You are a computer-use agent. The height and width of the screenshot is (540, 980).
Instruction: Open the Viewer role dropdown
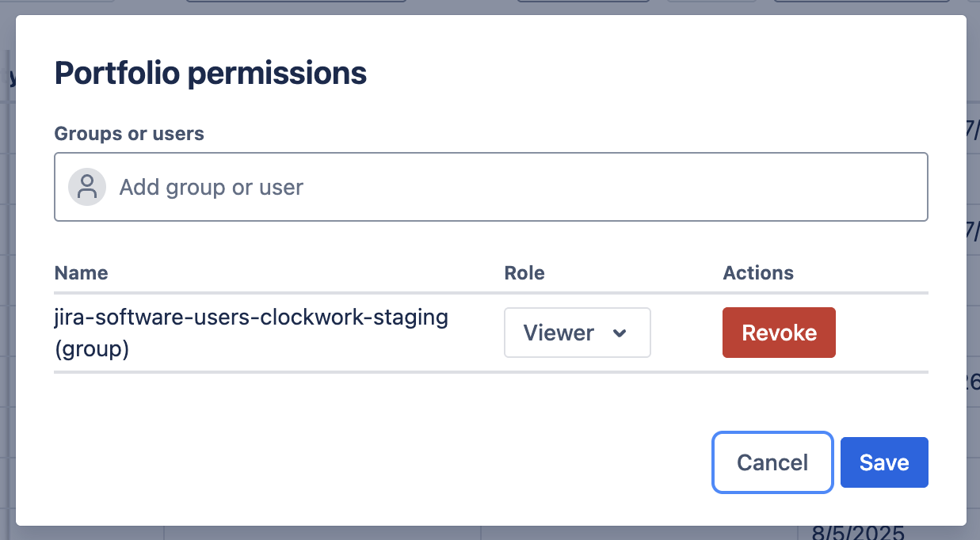coord(577,333)
